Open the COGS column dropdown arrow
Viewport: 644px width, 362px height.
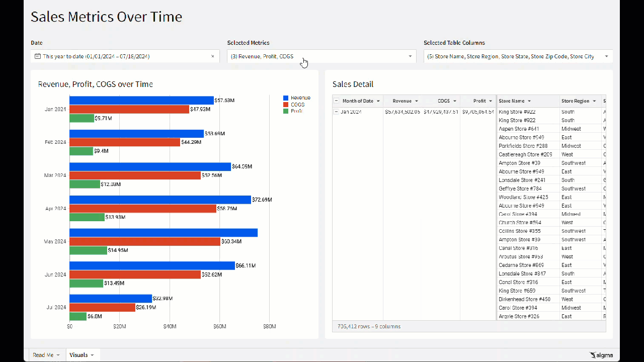(454, 101)
